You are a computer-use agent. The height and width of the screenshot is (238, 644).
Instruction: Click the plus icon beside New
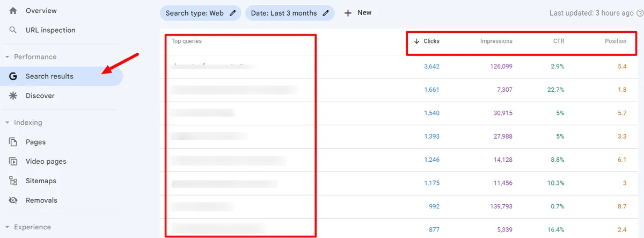(x=348, y=13)
